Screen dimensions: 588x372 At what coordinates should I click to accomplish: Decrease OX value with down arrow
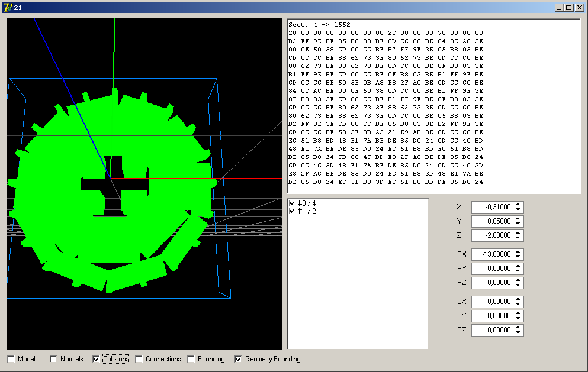[518, 304]
